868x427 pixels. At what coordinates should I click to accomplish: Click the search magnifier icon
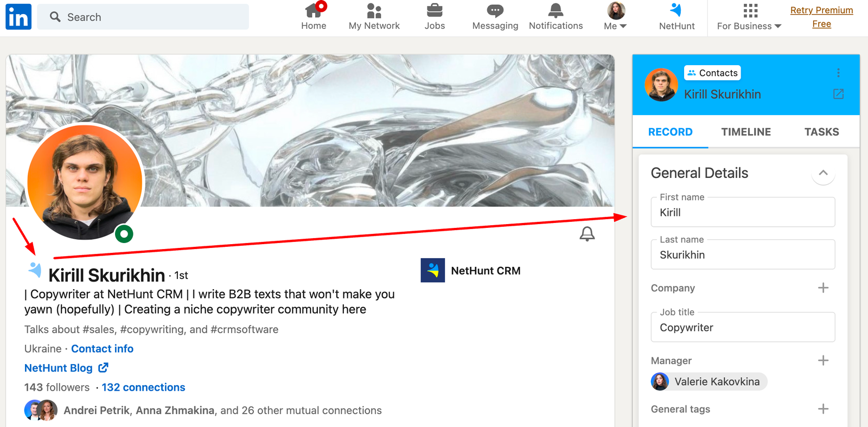tap(55, 17)
